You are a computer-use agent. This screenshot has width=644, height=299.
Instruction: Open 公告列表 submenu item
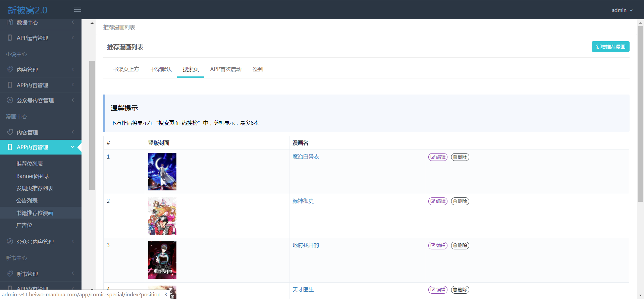coord(27,200)
